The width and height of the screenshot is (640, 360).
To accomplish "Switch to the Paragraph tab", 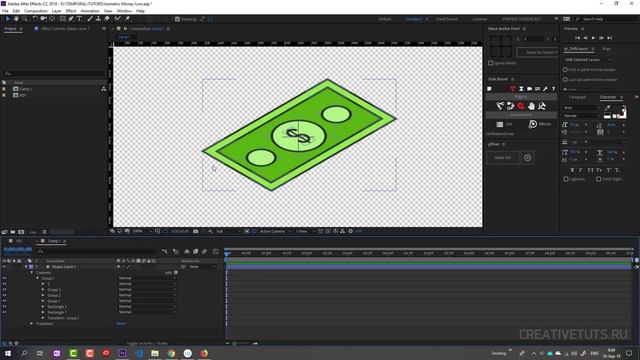I will pos(577,97).
